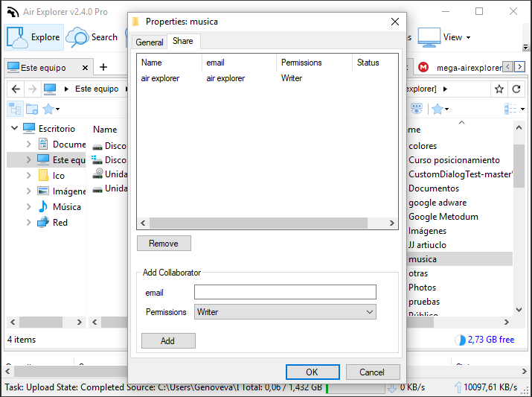Image resolution: width=532 pixels, height=397 pixels.
Task: Click the MEGA logo icon on tab
Action: coord(423,67)
